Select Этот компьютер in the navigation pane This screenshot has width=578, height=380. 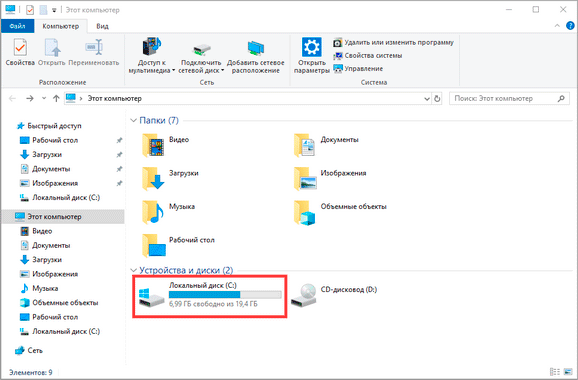coord(63,217)
